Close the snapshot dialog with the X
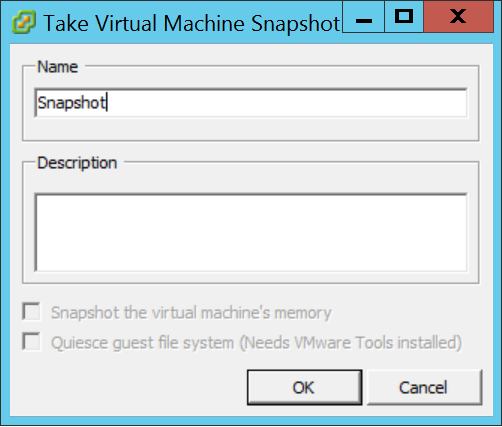The height and width of the screenshot is (427, 502). tap(458, 17)
